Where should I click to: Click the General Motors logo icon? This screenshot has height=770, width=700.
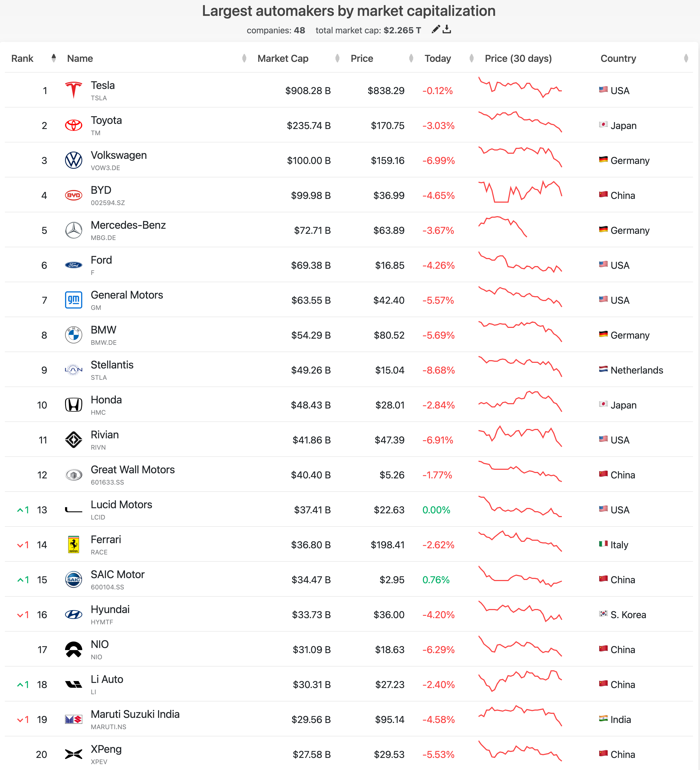click(74, 300)
